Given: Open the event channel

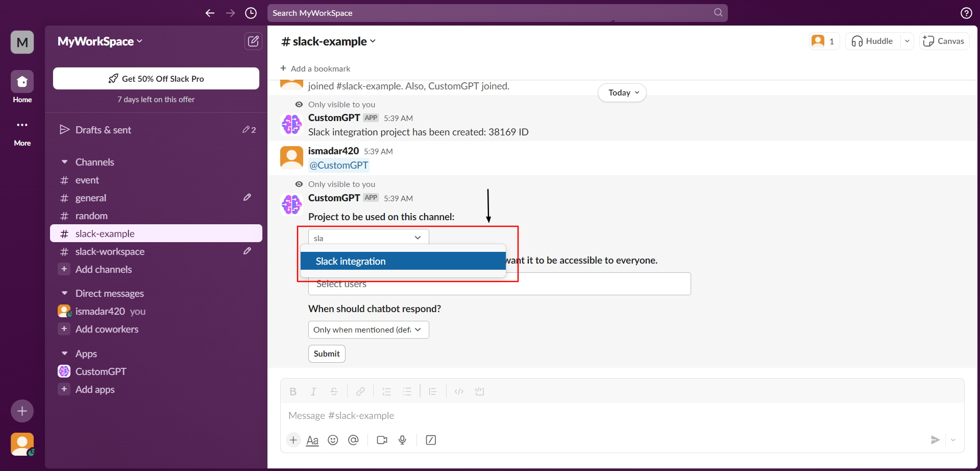Looking at the screenshot, I should pos(156,180).
